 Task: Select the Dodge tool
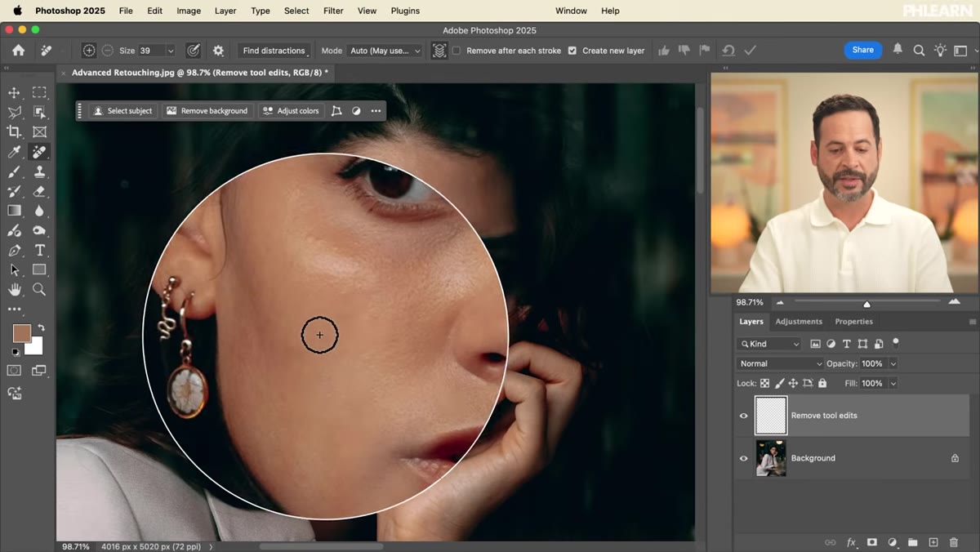[x=39, y=231]
